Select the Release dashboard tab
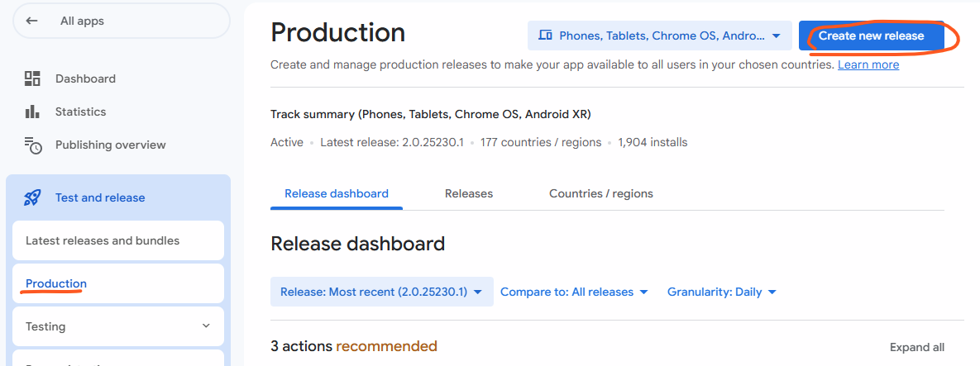Viewport: 980px width, 366px height. point(336,193)
